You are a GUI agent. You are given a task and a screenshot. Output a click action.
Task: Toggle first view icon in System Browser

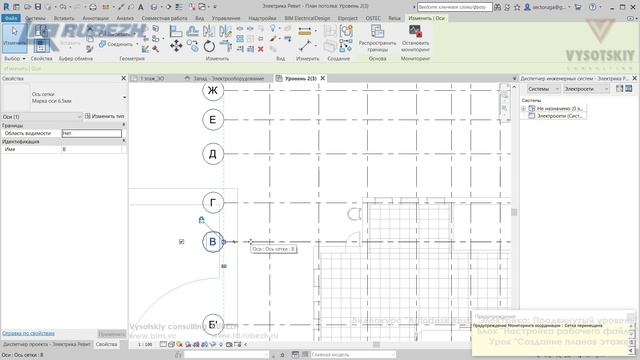(x=620, y=89)
